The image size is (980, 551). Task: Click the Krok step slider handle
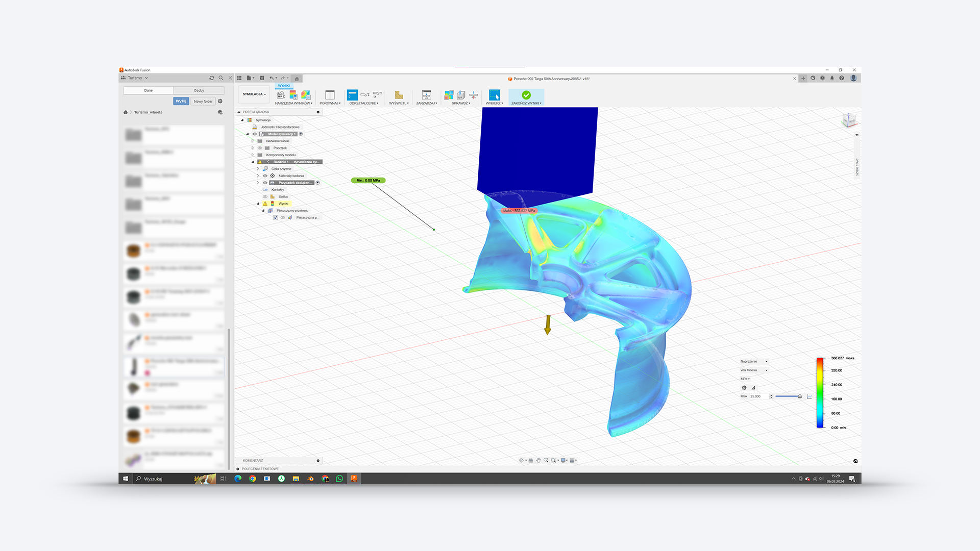[800, 396]
